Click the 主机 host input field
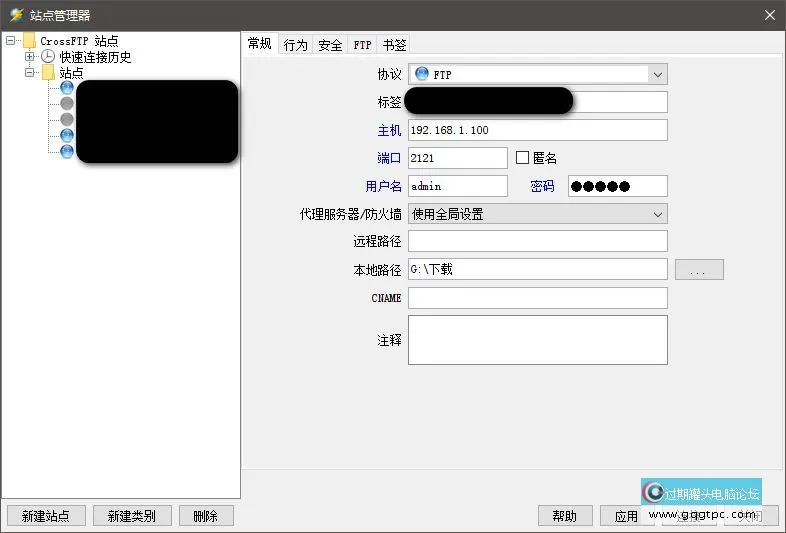 click(x=537, y=130)
